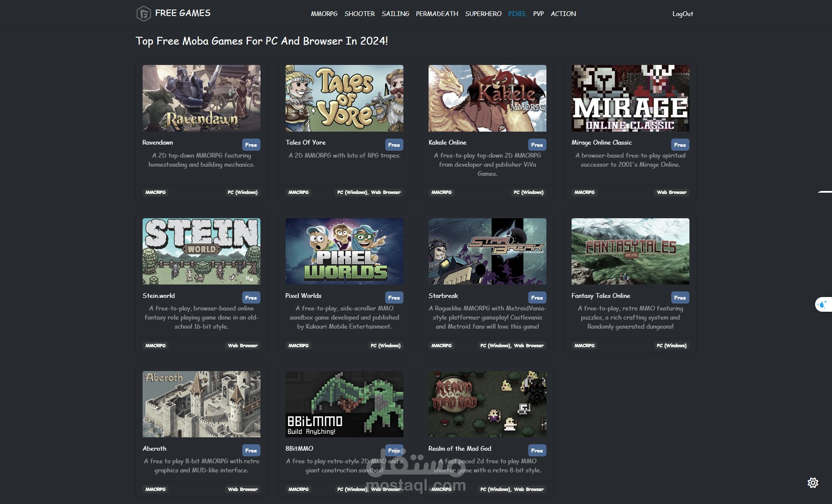Click the Stein.world title text
The width and height of the screenshot is (832, 504).
159,296
